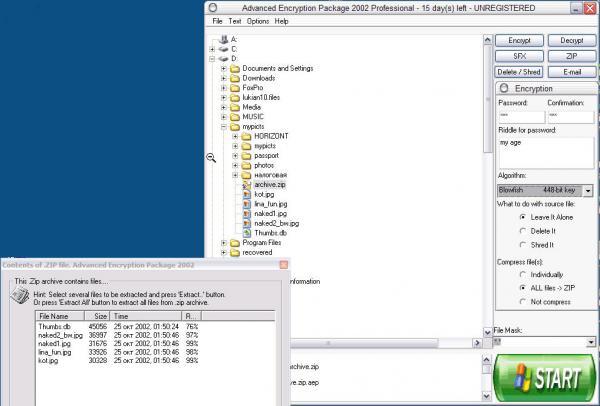Select kot.jpg row in ZIP contents list
The height and width of the screenshot is (406, 600).
[x=118, y=360]
